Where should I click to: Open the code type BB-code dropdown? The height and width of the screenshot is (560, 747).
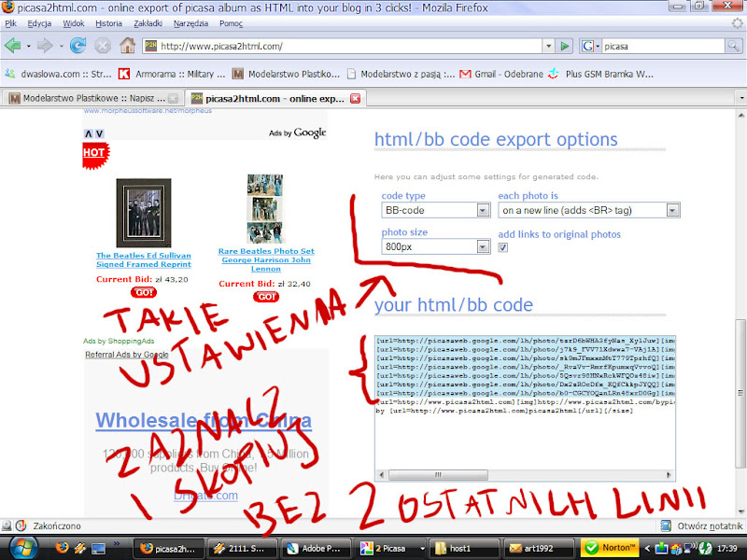pyautogui.click(x=435, y=210)
